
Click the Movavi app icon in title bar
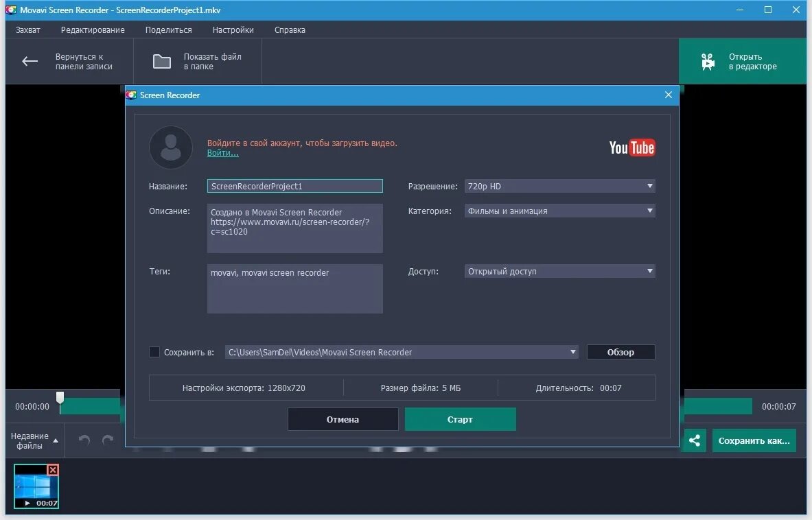coord(11,10)
